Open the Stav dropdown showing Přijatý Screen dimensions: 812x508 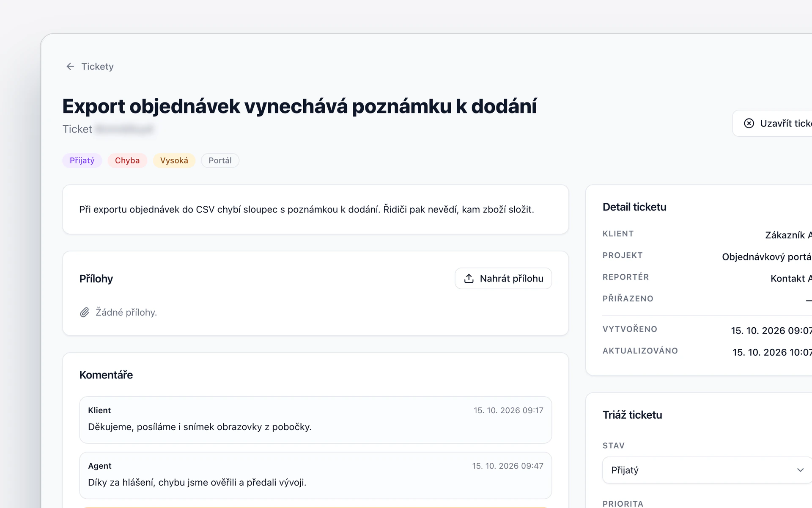click(x=707, y=470)
